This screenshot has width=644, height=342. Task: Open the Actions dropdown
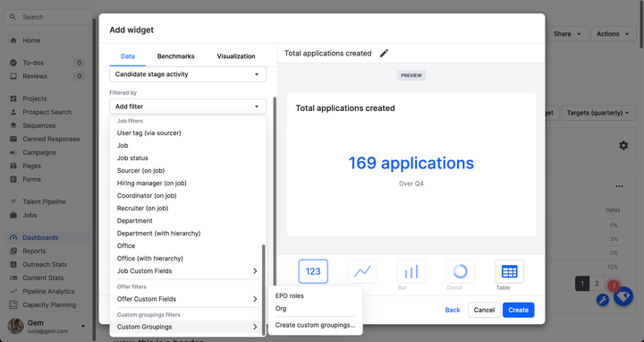[x=613, y=34]
